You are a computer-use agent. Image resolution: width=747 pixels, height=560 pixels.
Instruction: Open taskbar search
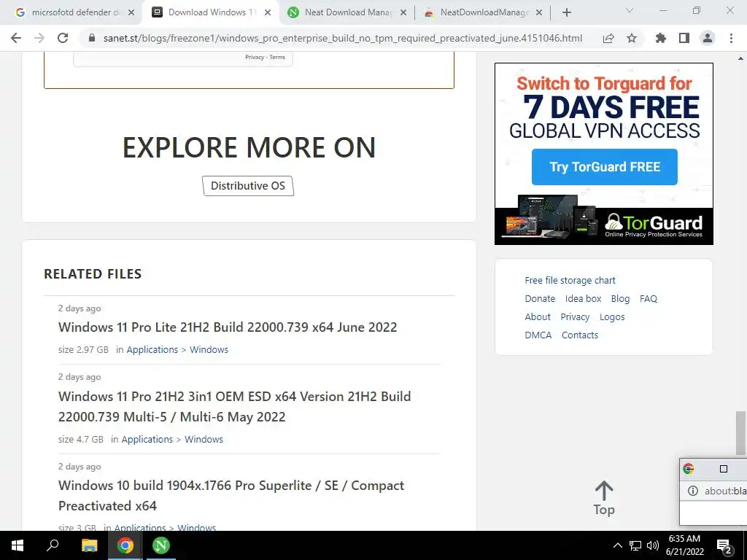(x=53, y=545)
